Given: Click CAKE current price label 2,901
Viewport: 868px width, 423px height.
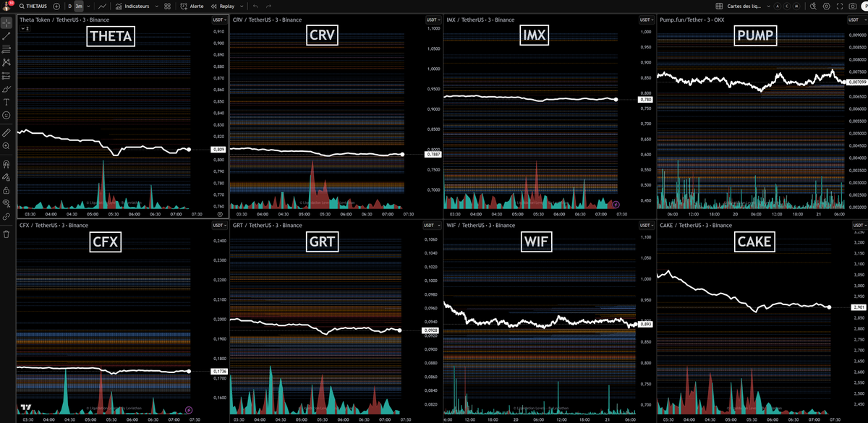Looking at the screenshot, I should coord(859,307).
